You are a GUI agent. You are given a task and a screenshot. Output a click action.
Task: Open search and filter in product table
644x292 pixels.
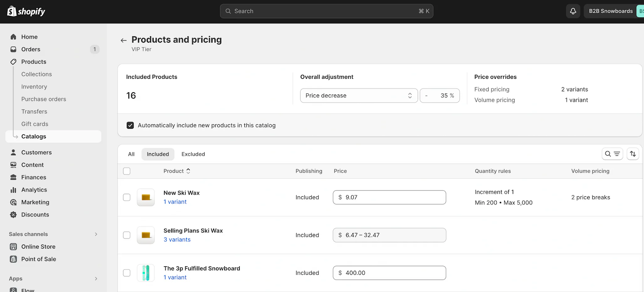[612, 154]
